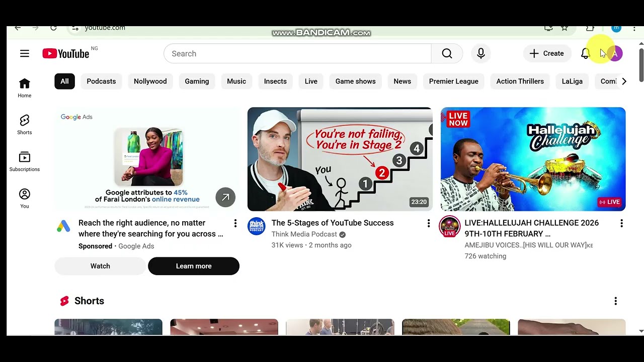Click the browser forward arrow
The width and height of the screenshot is (644, 362).
[35, 28]
